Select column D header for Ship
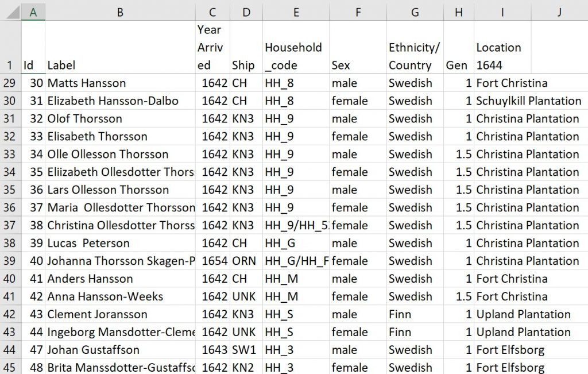Screen dimensions: 588x374 246,11
